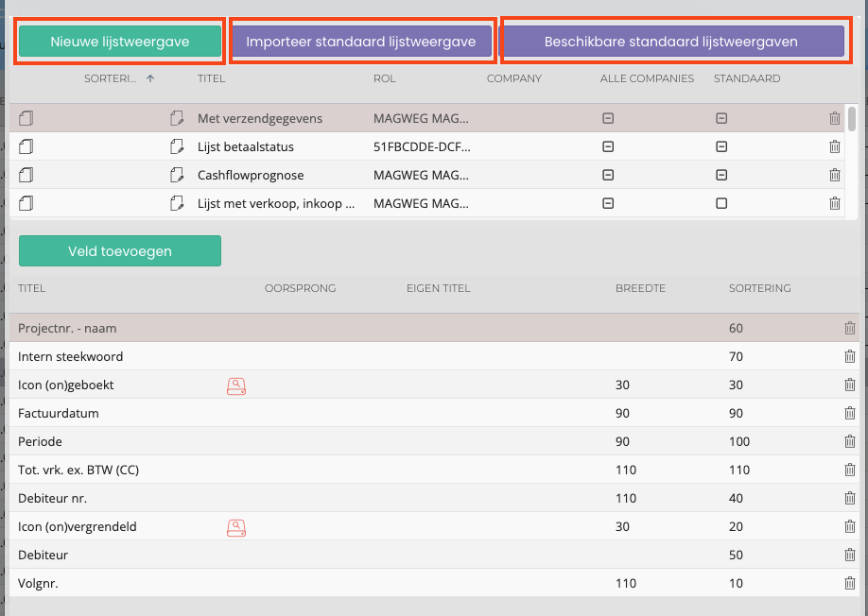Screen dimensions: 868x616
Task: Click the 'Nieuwe lijstweergave' button
Action: pos(120,42)
